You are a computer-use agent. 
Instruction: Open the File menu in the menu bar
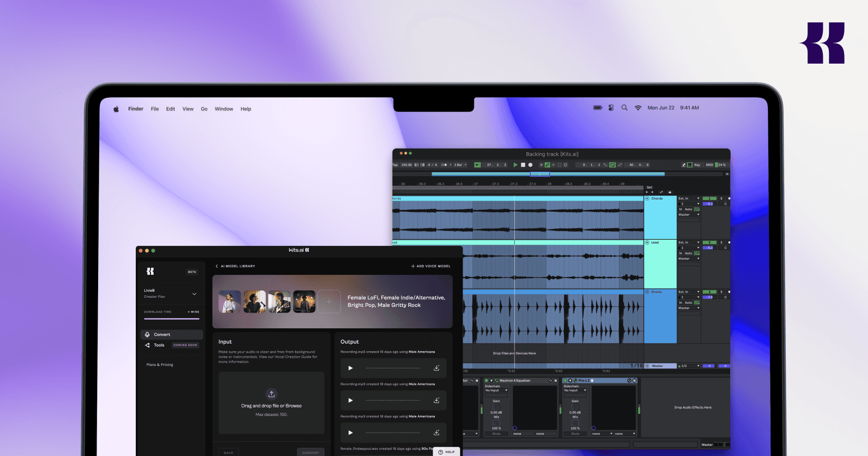[155, 109]
